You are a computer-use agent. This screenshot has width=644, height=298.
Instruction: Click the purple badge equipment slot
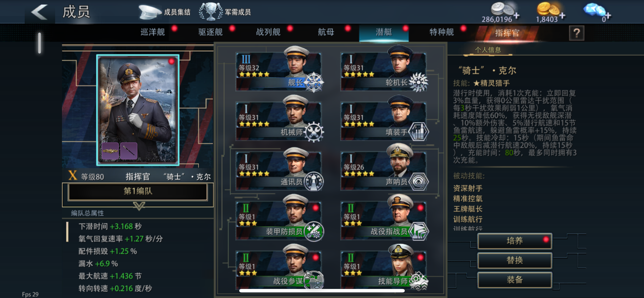point(110,151)
